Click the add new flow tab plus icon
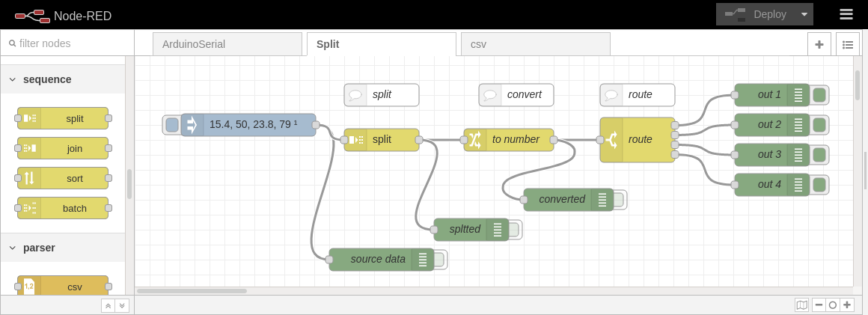This screenshot has width=868, height=315. [819, 44]
